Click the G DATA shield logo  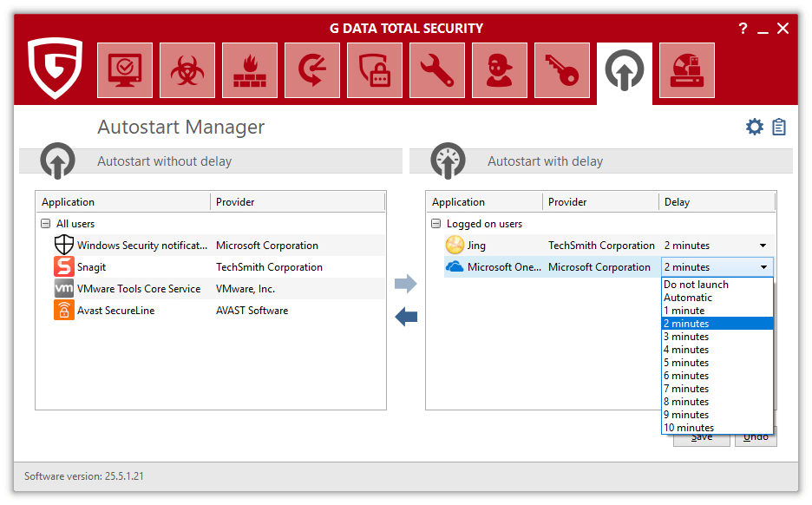coord(56,68)
